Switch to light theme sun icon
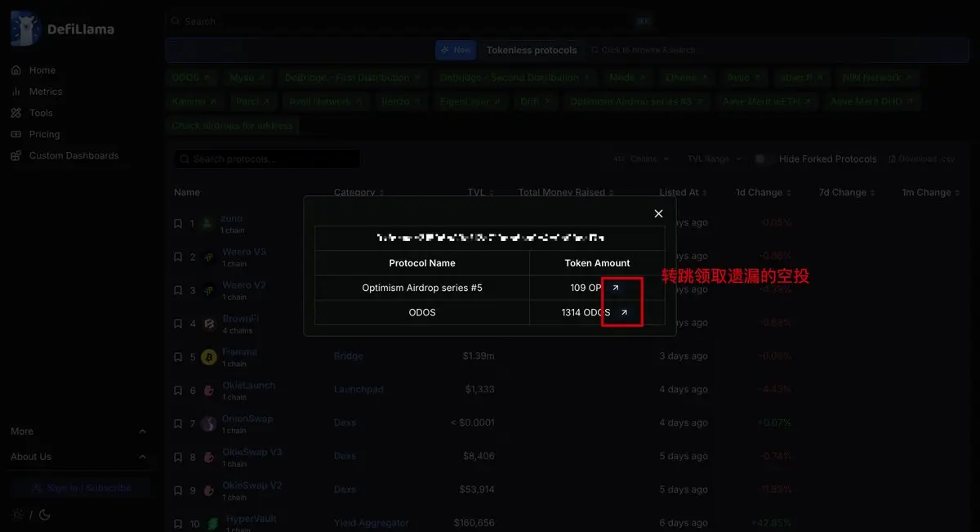Screen dimensions: 980x532 point(18,515)
